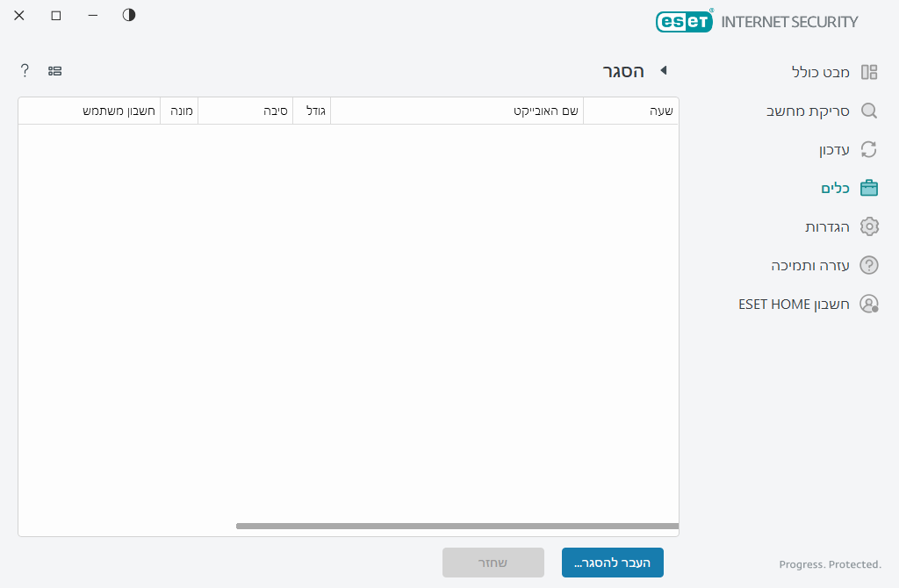Open the ESET HOME account profile icon
Image resolution: width=899 pixels, height=588 pixels.
click(869, 304)
